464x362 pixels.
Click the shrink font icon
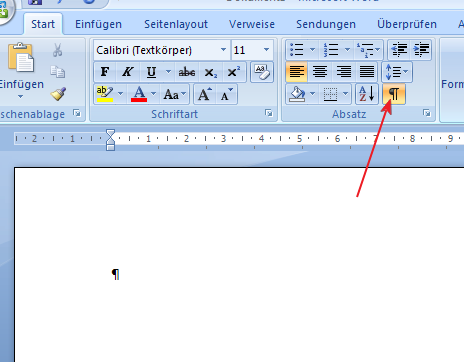point(227,94)
